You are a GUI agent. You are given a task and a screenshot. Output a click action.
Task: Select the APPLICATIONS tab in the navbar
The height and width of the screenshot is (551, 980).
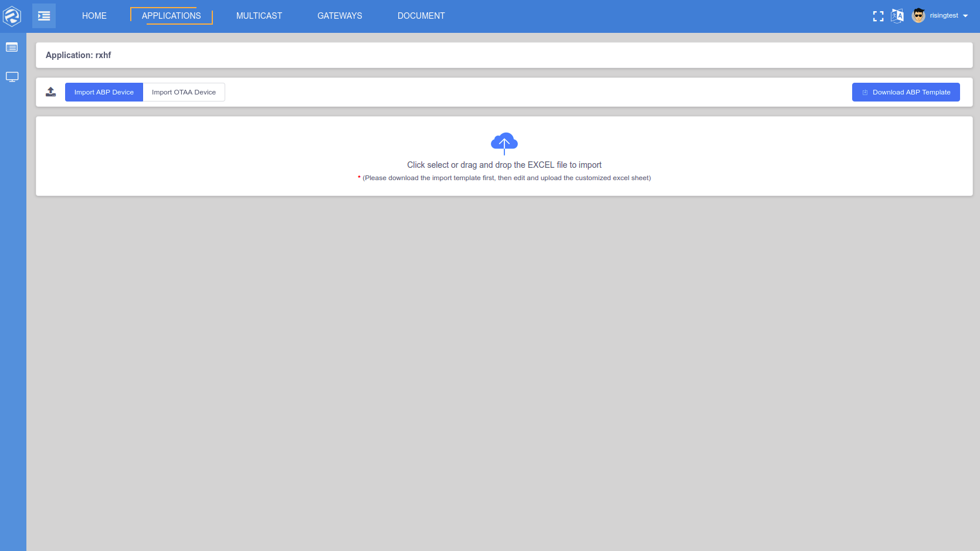[x=171, y=16]
